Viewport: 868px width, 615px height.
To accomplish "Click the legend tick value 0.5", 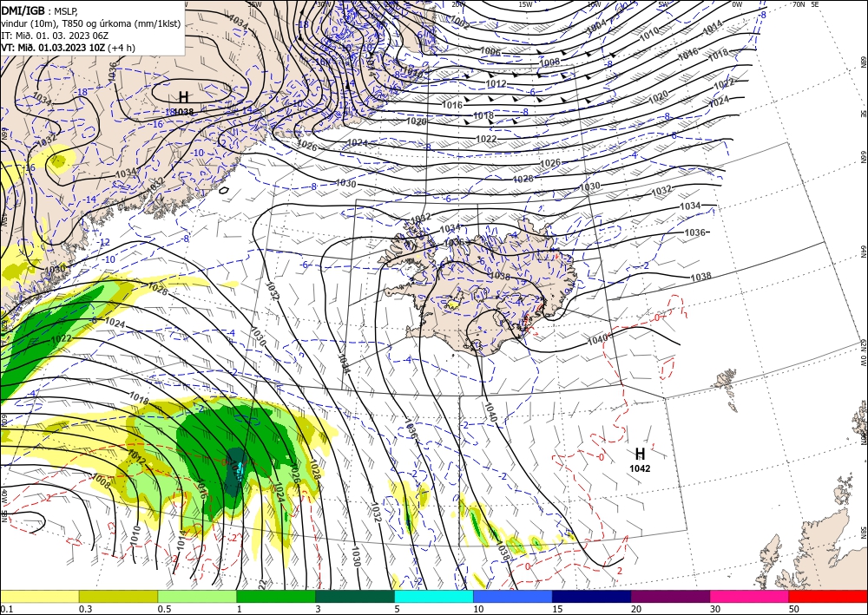I will click(x=163, y=609).
